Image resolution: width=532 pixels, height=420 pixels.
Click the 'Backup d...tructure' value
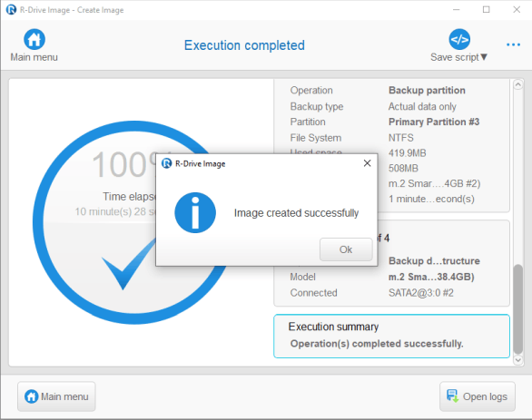(x=434, y=260)
